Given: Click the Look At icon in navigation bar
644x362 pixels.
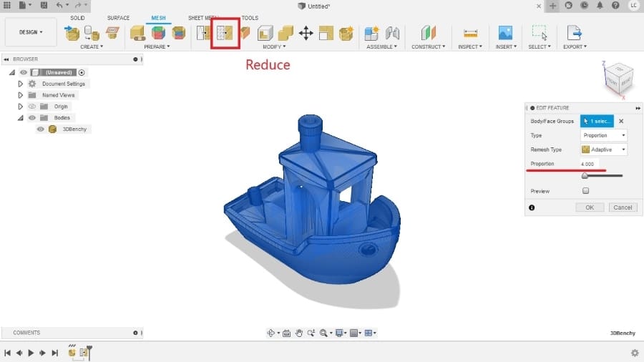Looking at the screenshot, I should pyautogui.click(x=286, y=333).
